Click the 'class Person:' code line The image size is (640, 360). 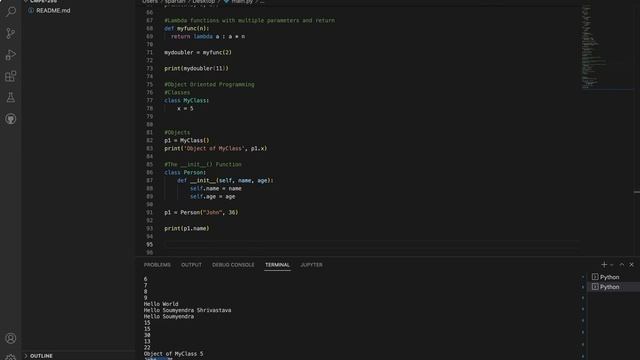point(185,172)
